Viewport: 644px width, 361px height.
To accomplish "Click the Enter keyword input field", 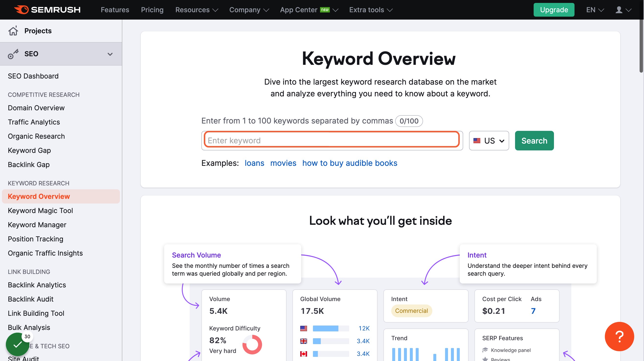I will (332, 140).
